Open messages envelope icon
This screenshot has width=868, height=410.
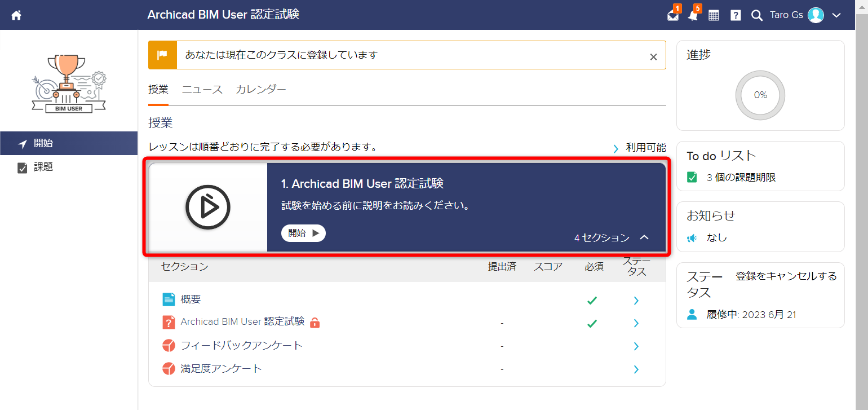point(673,15)
